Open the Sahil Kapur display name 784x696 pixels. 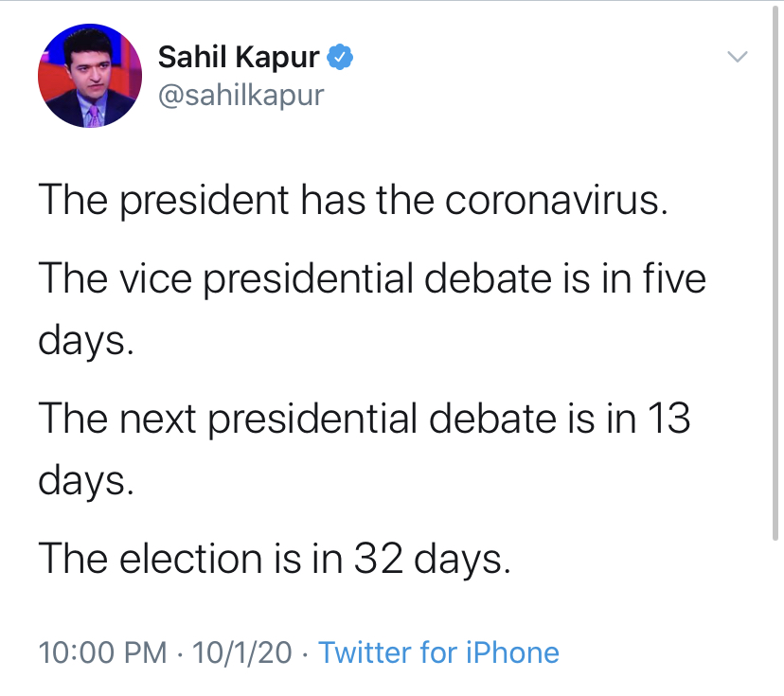(240, 58)
